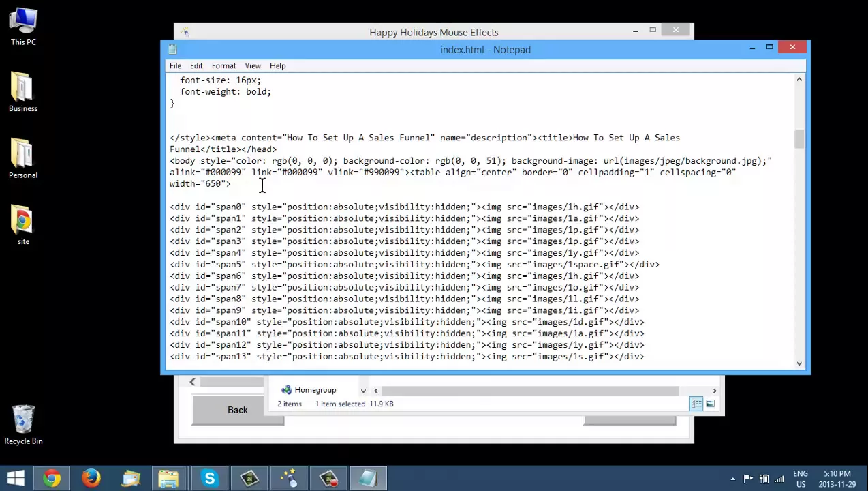Open the Edit menu in Notepad
Image resolution: width=868 pixels, height=491 pixels.
click(196, 65)
